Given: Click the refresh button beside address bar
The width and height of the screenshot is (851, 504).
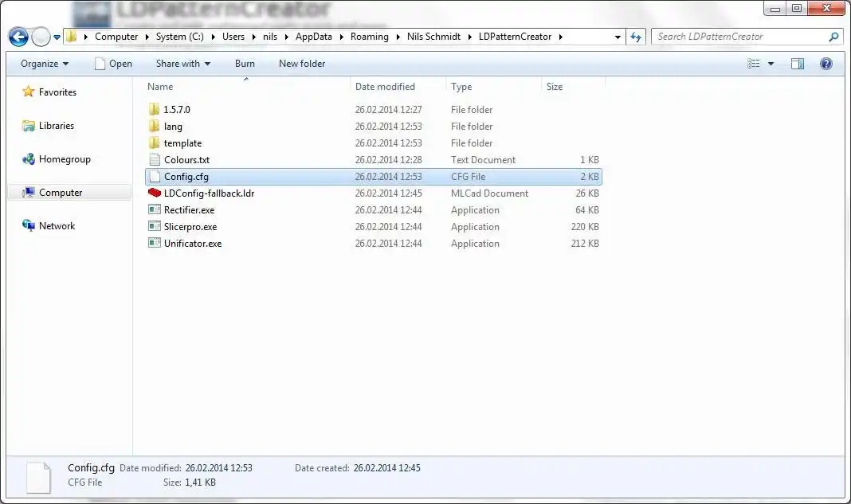Looking at the screenshot, I should pos(636,37).
